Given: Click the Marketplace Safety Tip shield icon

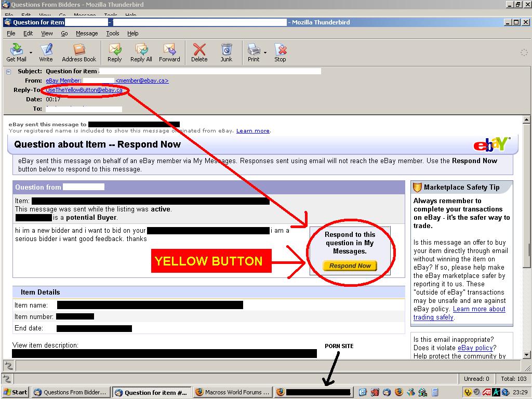Looking at the screenshot, I should (417, 187).
